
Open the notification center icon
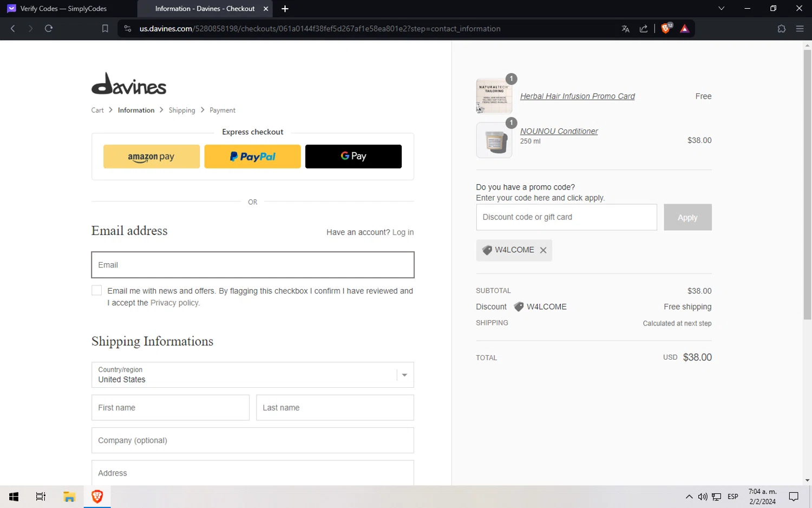(x=794, y=497)
